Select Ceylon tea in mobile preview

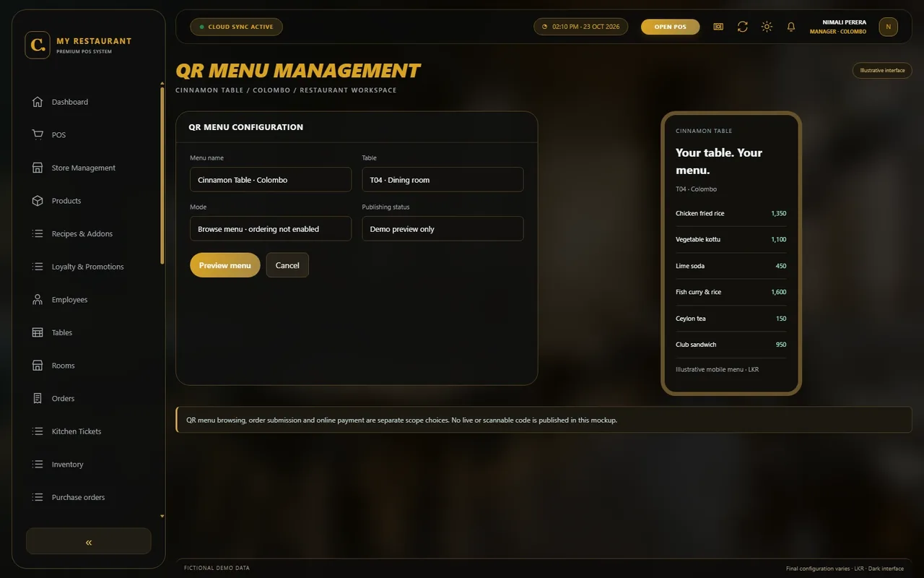point(731,319)
